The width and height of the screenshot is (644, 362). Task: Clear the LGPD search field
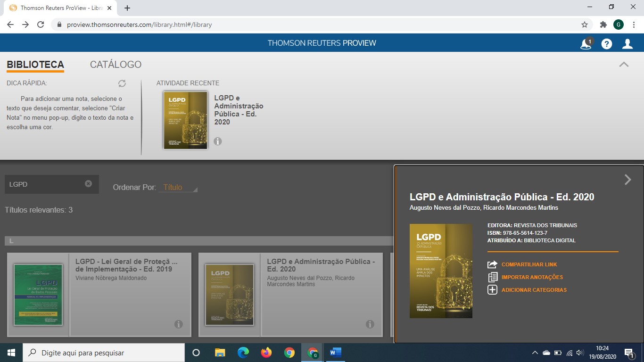pos(88,184)
